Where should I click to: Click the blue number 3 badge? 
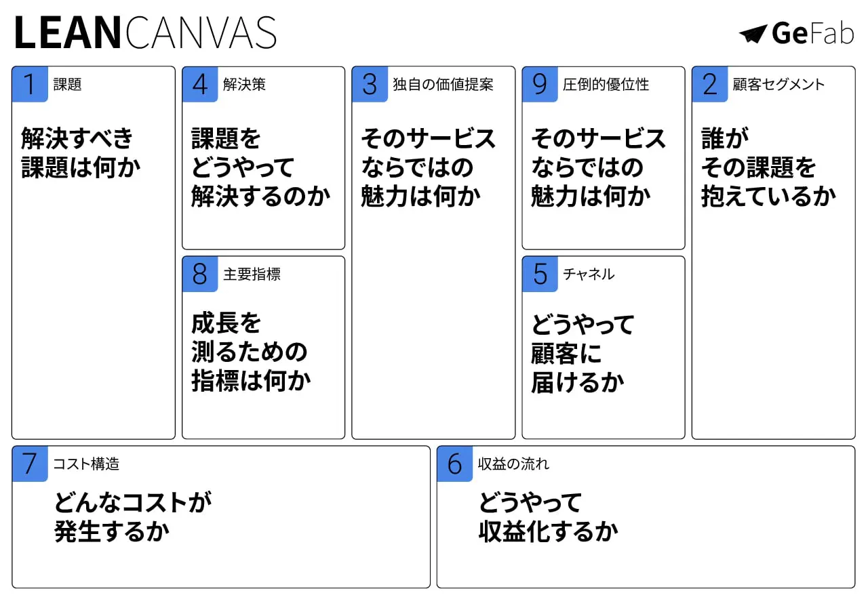(x=370, y=85)
